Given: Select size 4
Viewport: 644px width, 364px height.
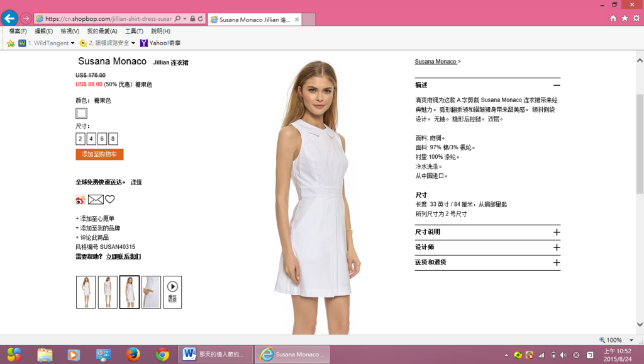Looking at the screenshot, I should pos(91,139).
